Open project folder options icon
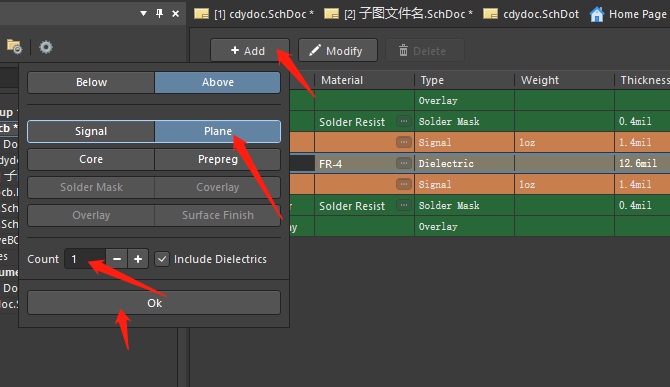670x387 pixels. (14, 47)
